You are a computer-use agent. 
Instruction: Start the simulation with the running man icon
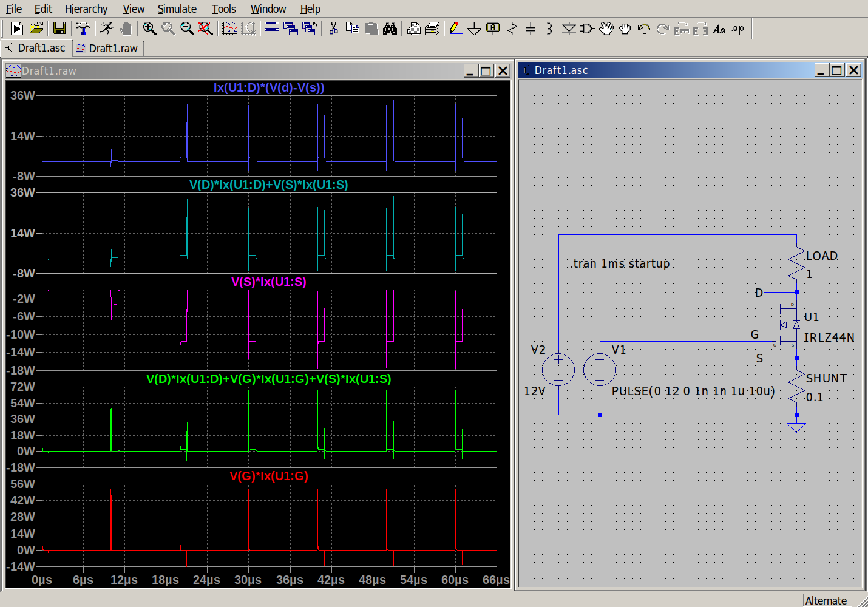click(106, 29)
